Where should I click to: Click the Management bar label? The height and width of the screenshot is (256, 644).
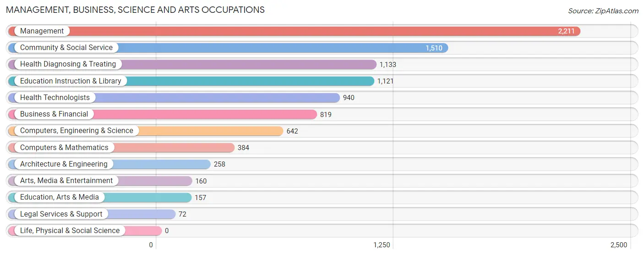tap(42, 31)
